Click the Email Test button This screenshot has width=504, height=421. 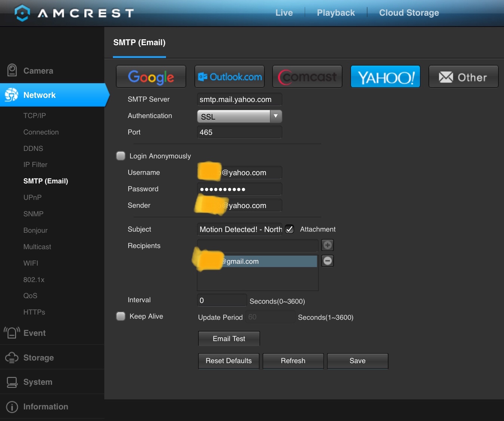(229, 338)
